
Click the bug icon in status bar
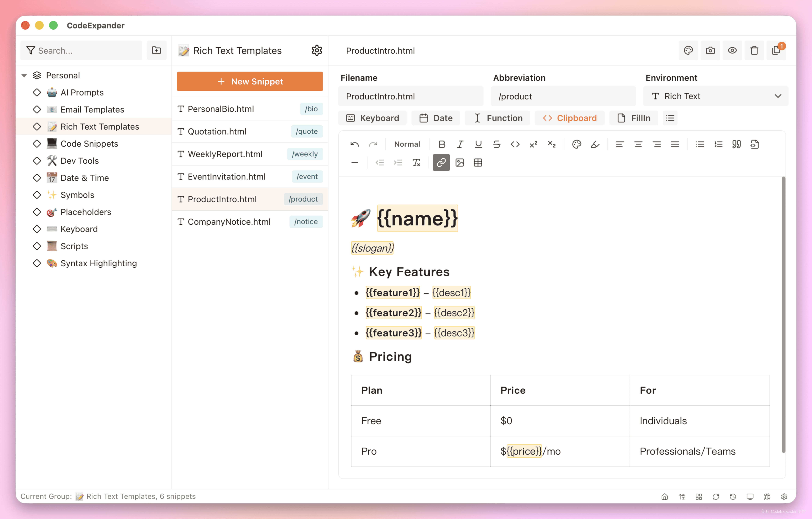(767, 496)
